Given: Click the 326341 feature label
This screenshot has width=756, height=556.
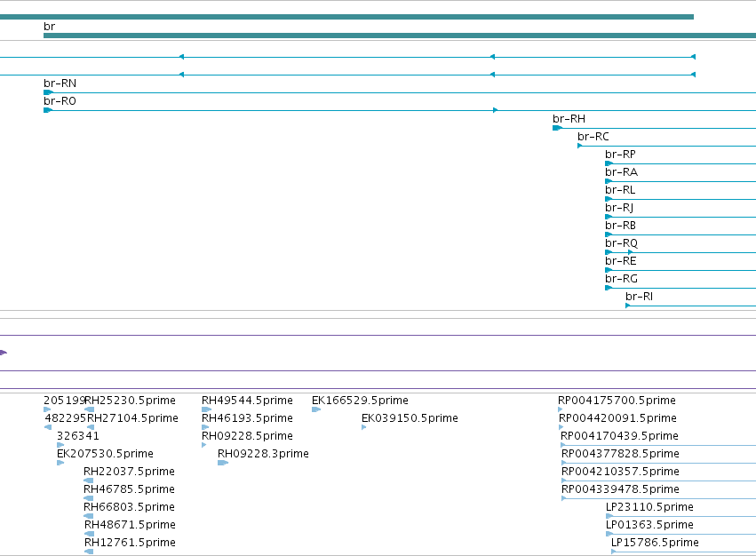Looking at the screenshot, I should (78, 436).
